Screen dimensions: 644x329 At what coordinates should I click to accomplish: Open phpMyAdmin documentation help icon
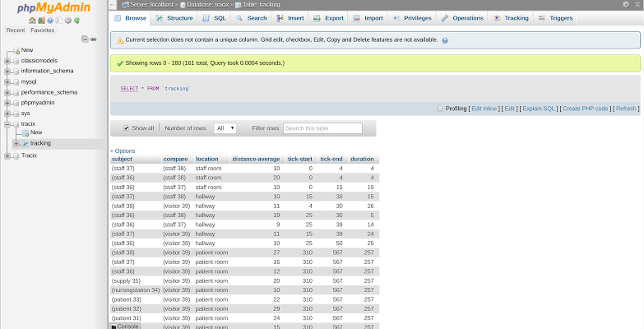(x=50, y=21)
